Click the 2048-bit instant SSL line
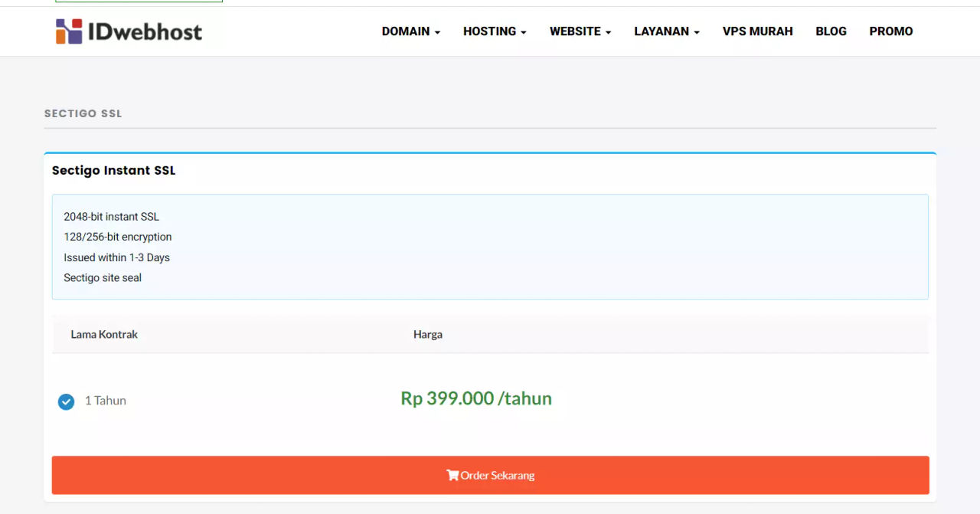 111,217
